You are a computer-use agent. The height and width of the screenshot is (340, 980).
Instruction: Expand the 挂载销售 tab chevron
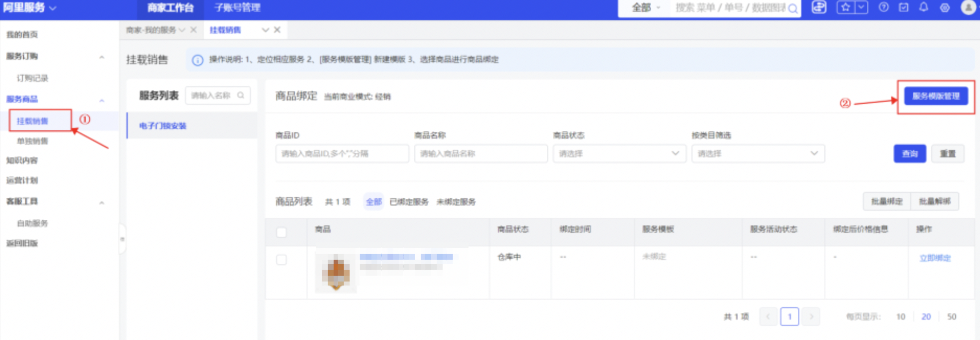265,30
